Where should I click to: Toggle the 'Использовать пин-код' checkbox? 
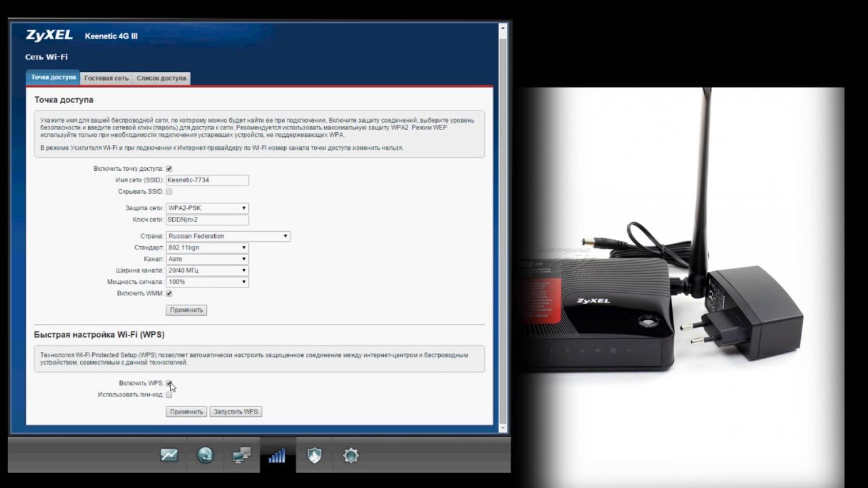[169, 394]
